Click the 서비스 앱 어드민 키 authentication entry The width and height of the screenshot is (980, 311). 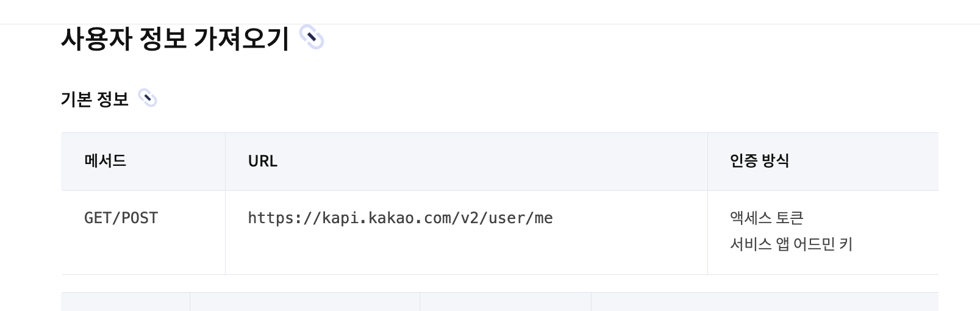tap(791, 244)
